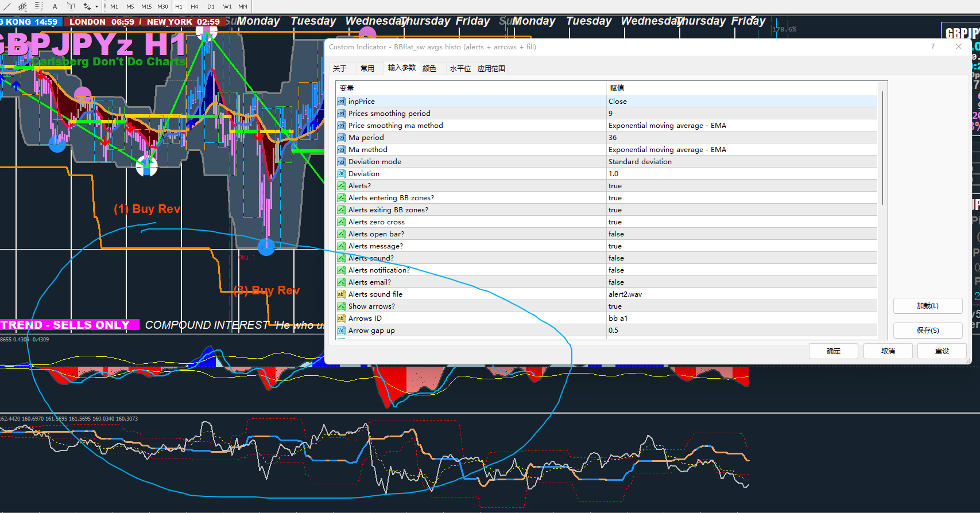The height and width of the screenshot is (513, 980).
Task: Open the arrows tool dropdown arrow
Action: pos(96,7)
